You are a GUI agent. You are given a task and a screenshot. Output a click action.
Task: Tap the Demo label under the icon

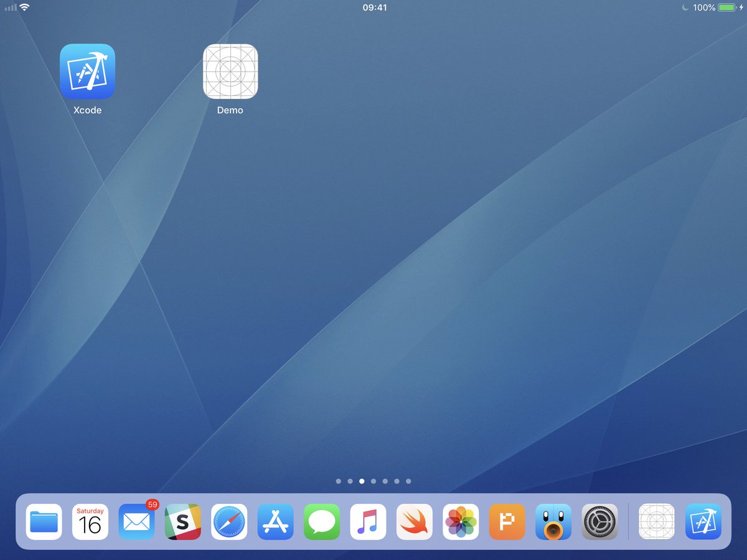230,110
